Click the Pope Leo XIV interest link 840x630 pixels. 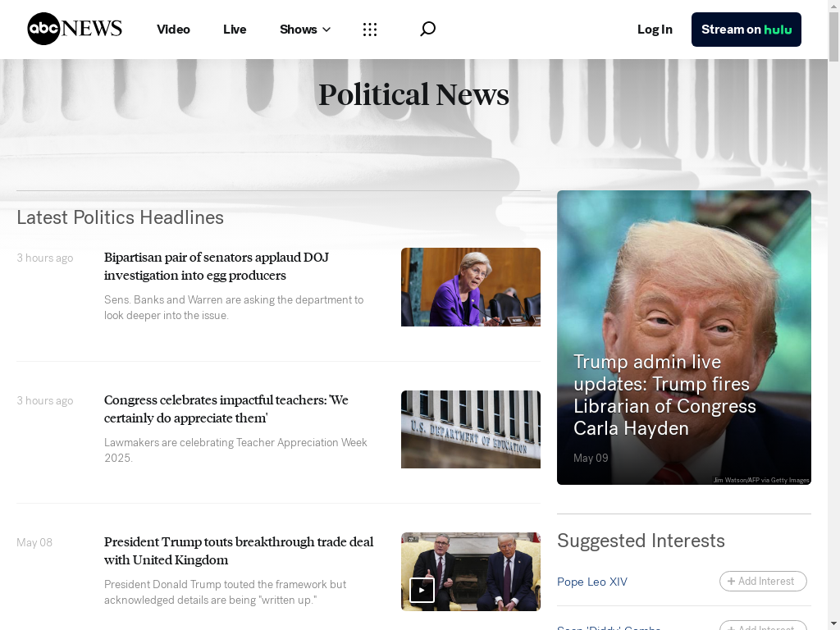(x=592, y=582)
